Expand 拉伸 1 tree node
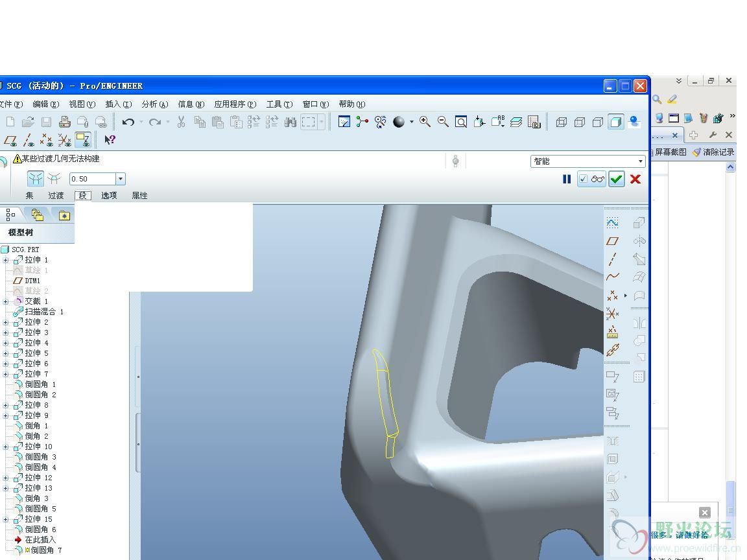This screenshot has height=560, width=747. pyautogui.click(x=6, y=260)
